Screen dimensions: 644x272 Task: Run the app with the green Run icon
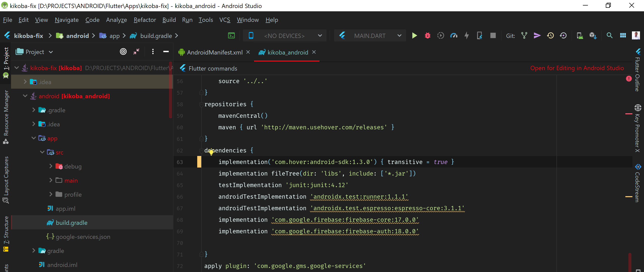(x=414, y=36)
